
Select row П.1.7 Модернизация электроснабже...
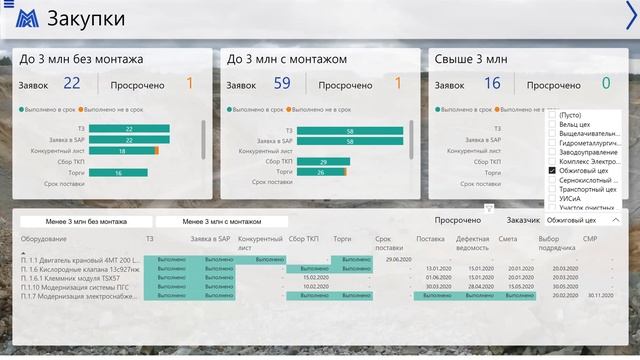coord(80,296)
